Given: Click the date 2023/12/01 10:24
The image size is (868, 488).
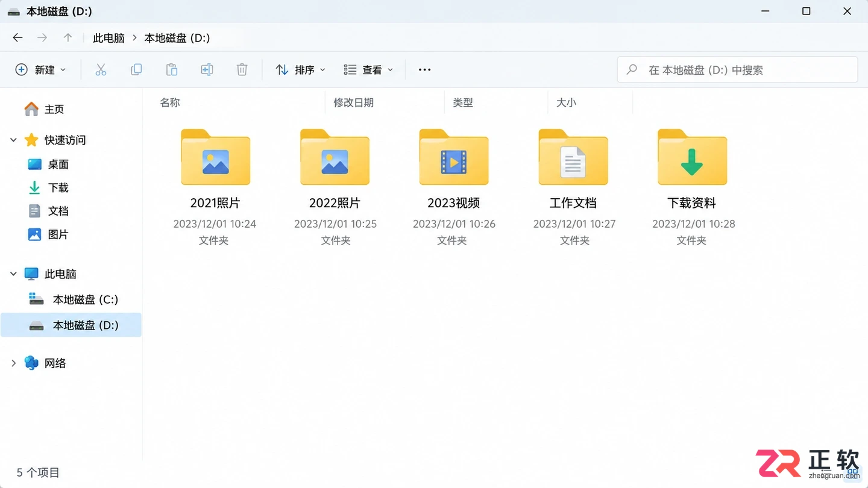Looking at the screenshot, I should pyautogui.click(x=215, y=224).
